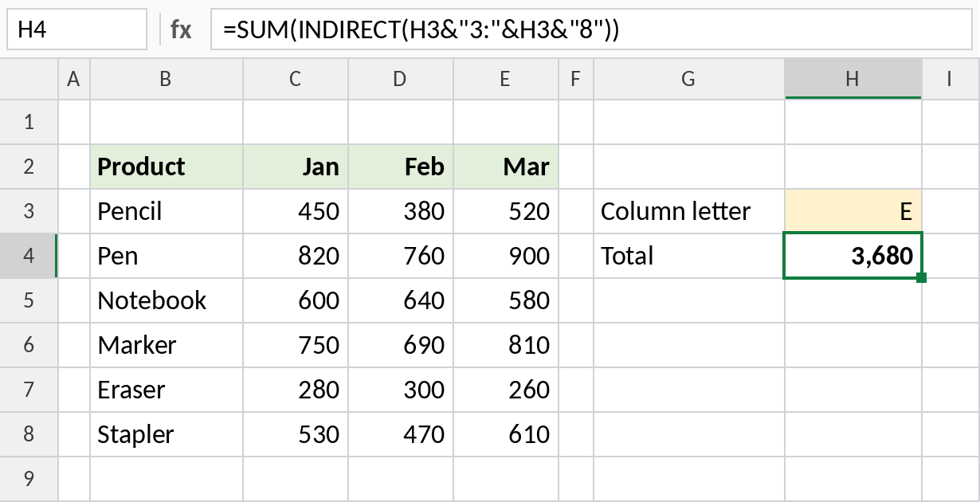
Task: Click Eraser's Feb value 300
Action: [401, 390]
